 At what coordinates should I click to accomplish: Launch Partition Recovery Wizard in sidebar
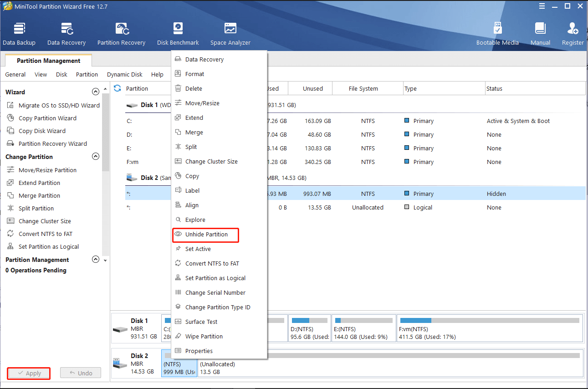click(47, 143)
